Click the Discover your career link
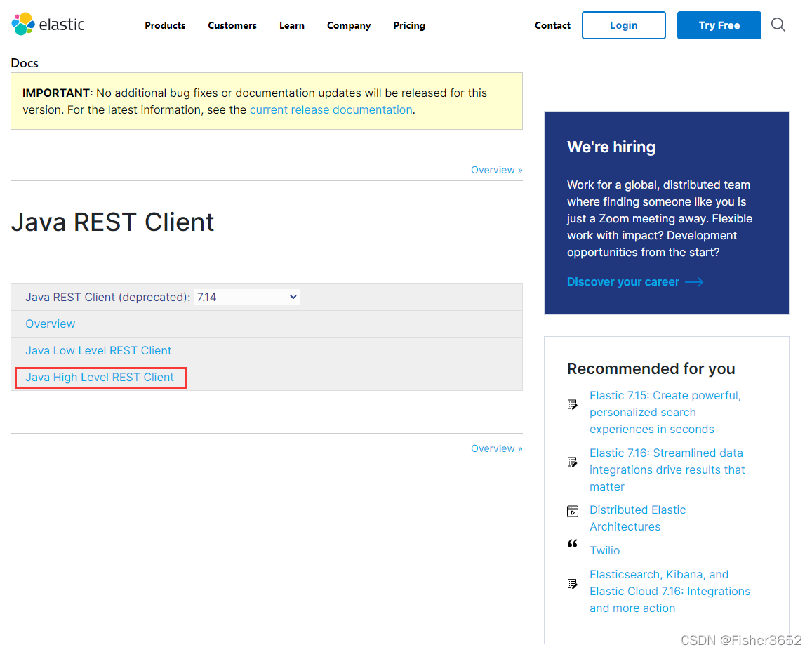The image size is (812, 652). point(623,281)
